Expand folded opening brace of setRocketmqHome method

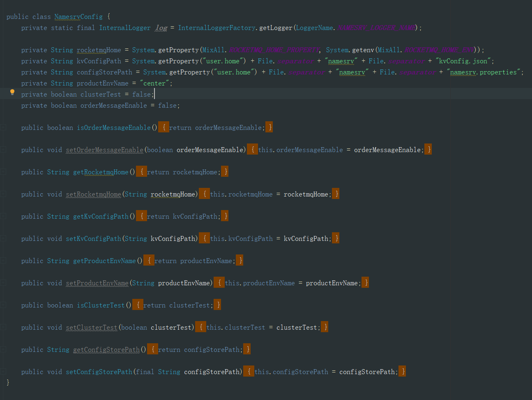(x=204, y=194)
